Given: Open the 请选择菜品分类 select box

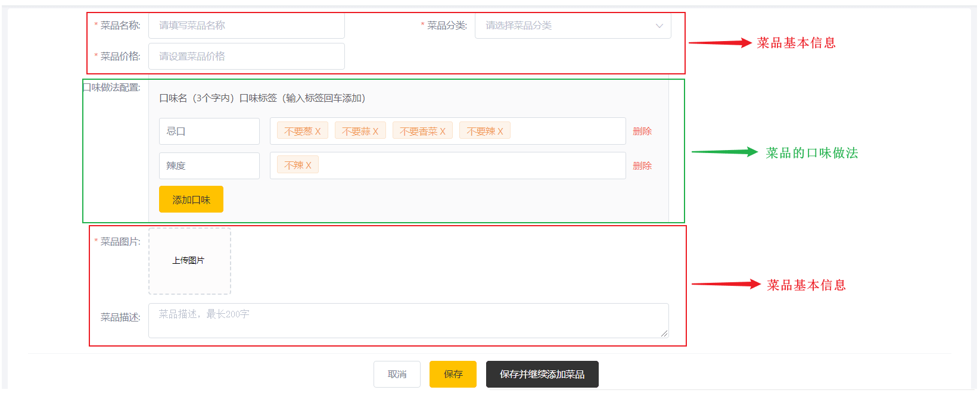Looking at the screenshot, I should (x=566, y=26).
